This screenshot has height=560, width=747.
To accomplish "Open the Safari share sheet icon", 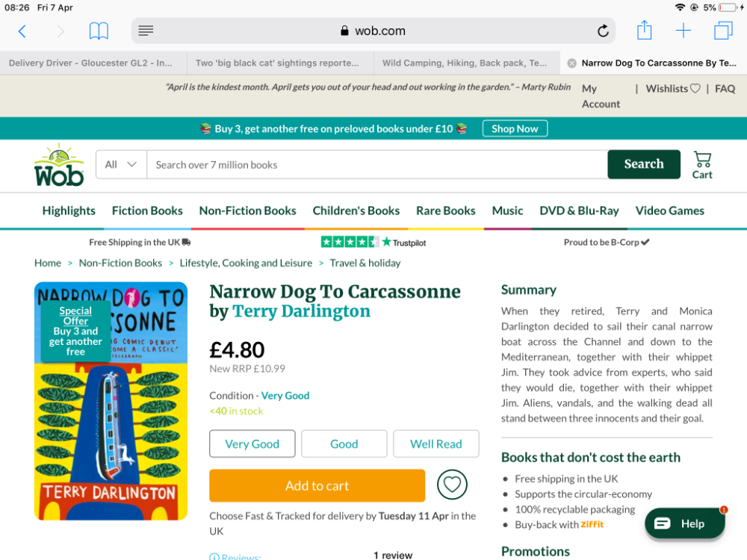I will 644,30.
